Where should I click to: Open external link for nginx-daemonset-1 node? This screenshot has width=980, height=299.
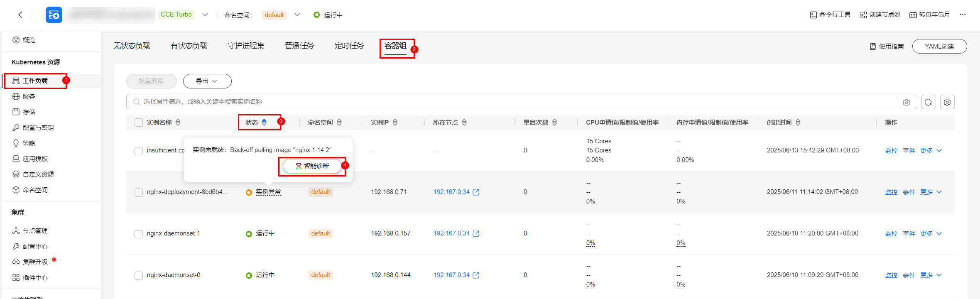click(x=476, y=234)
